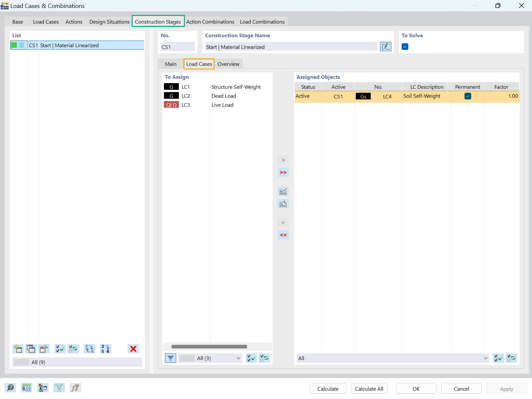Switch to the Action Combinations tab

(210, 21)
